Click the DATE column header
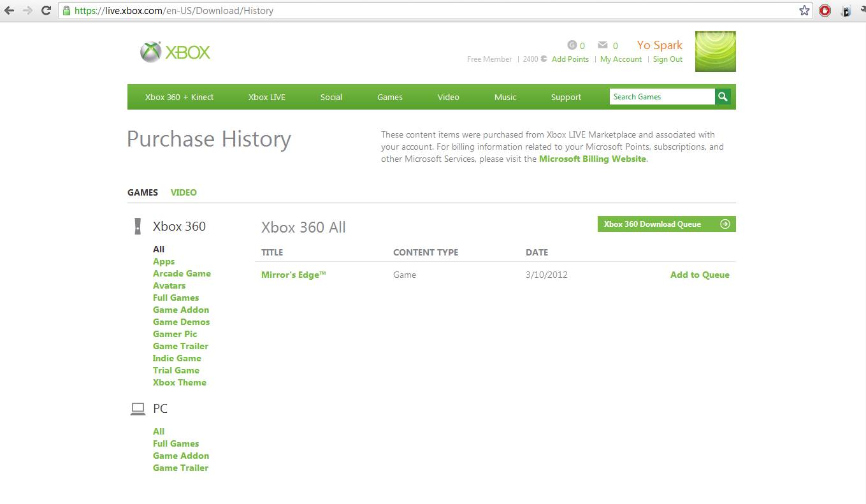Screen dimensions: 866x504 pyautogui.click(x=537, y=252)
